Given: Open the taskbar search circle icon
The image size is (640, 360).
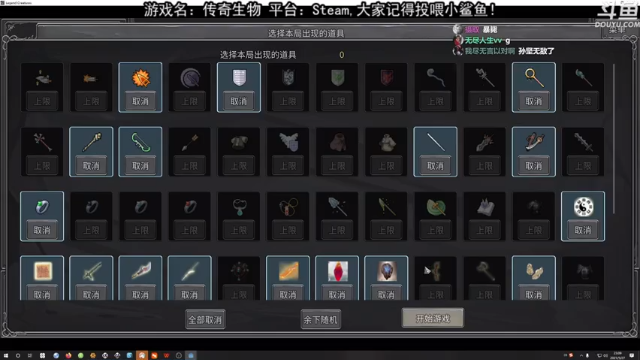Looking at the screenshot, I should 18,356.
